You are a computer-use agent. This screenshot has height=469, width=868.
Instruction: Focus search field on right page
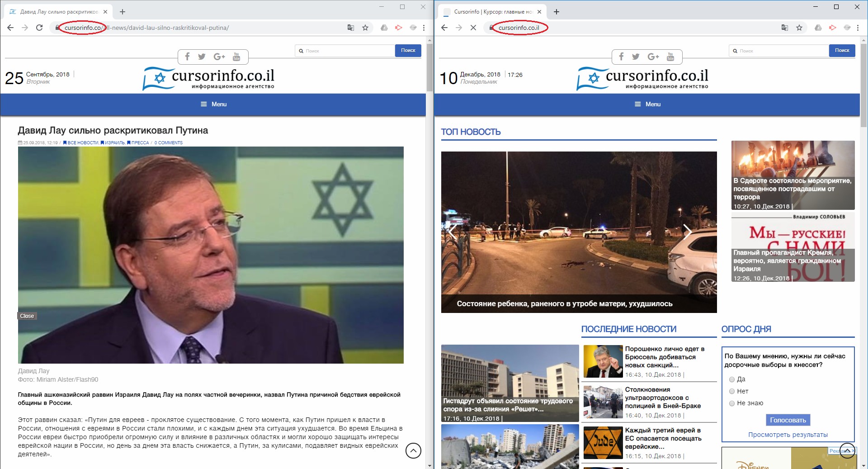click(x=779, y=51)
